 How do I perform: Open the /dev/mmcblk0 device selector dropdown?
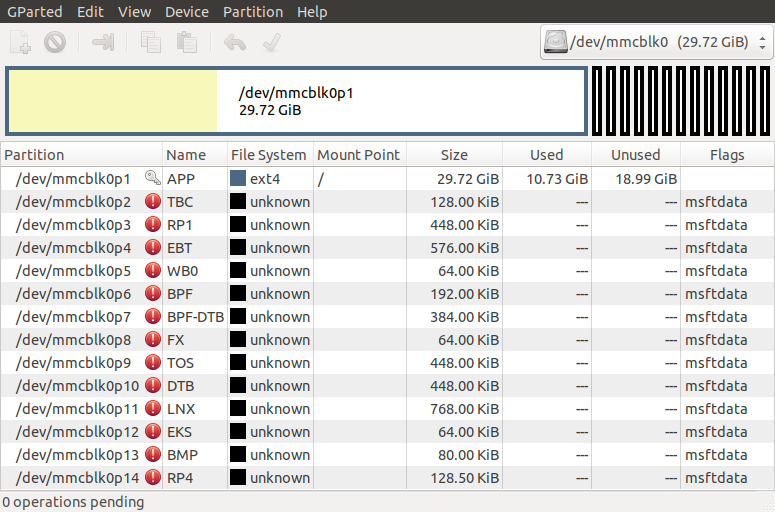(x=656, y=42)
